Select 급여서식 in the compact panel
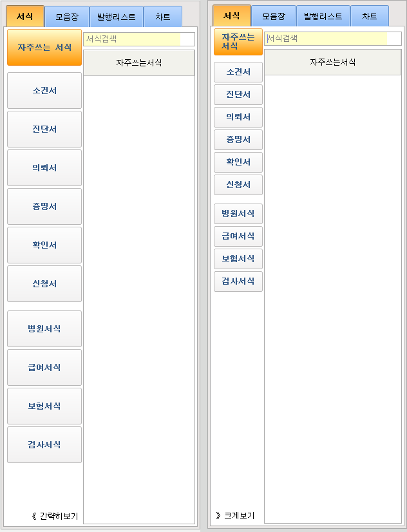The height and width of the screenshot is (532, 407). [x=238, y=236]
